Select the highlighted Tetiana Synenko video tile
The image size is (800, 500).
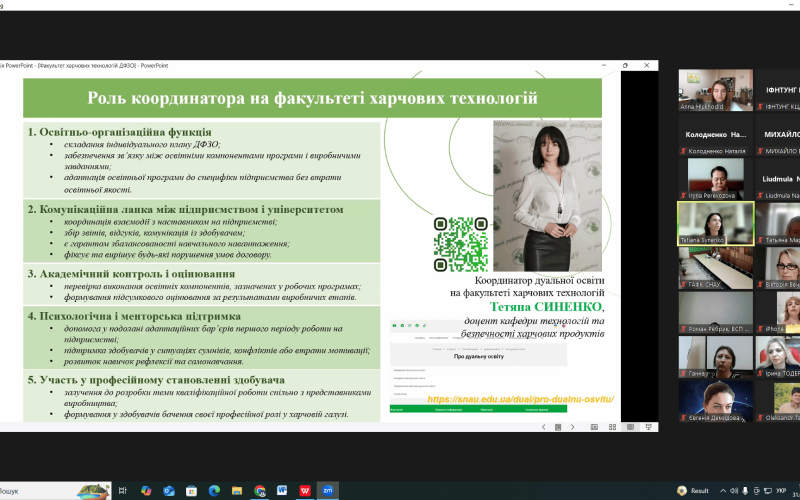pos(716,223)
